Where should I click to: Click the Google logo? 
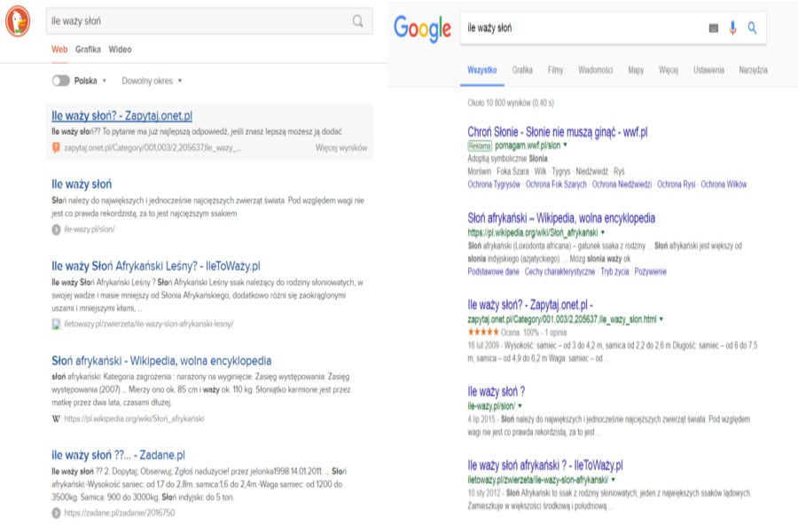pos(423,28)
